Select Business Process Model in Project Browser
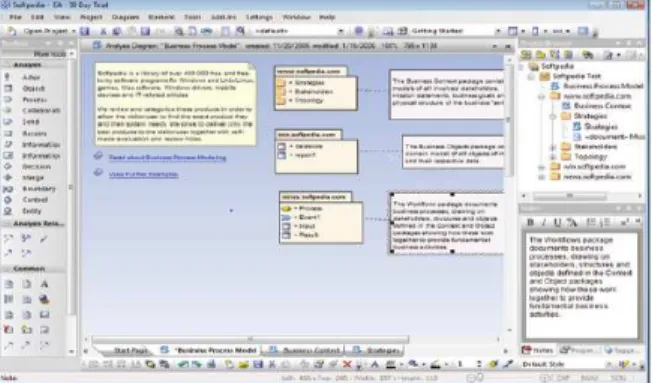The image size is (652, 383). tap(602, 86)
